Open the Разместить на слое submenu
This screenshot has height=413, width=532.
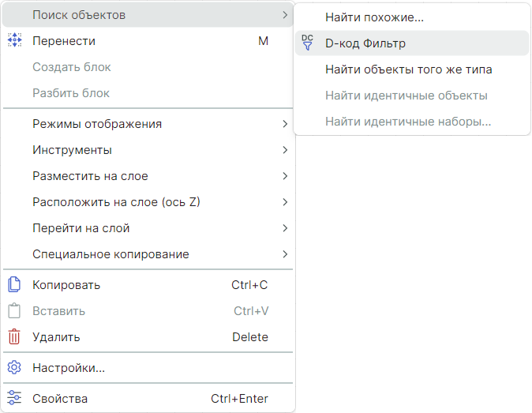coord(90,176)
